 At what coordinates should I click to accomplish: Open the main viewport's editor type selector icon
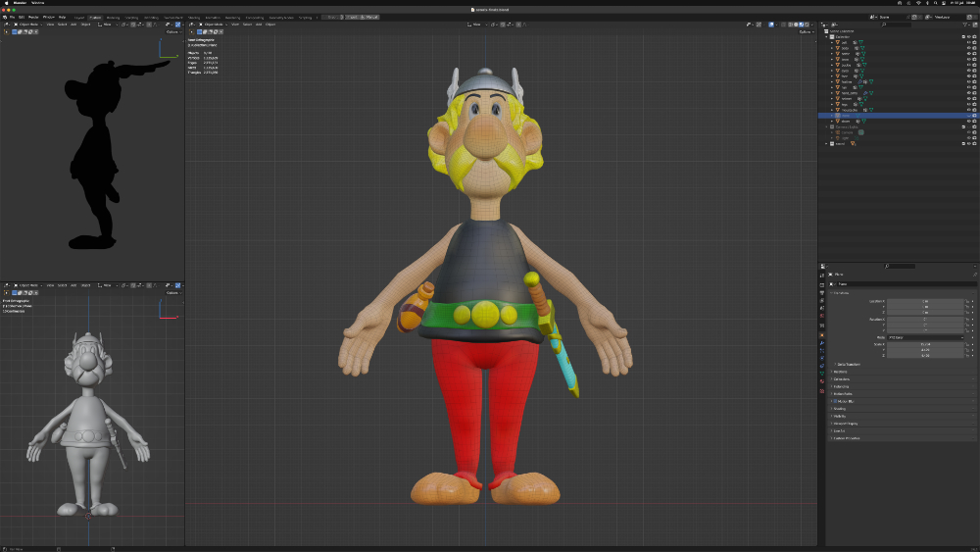[x=193, y=25]
